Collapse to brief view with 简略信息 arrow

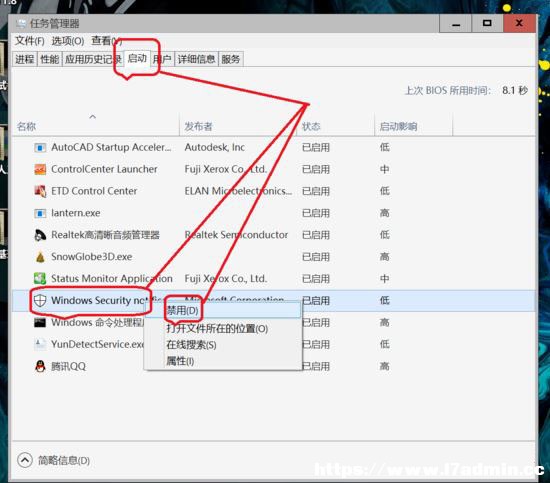tap(25, 460)
